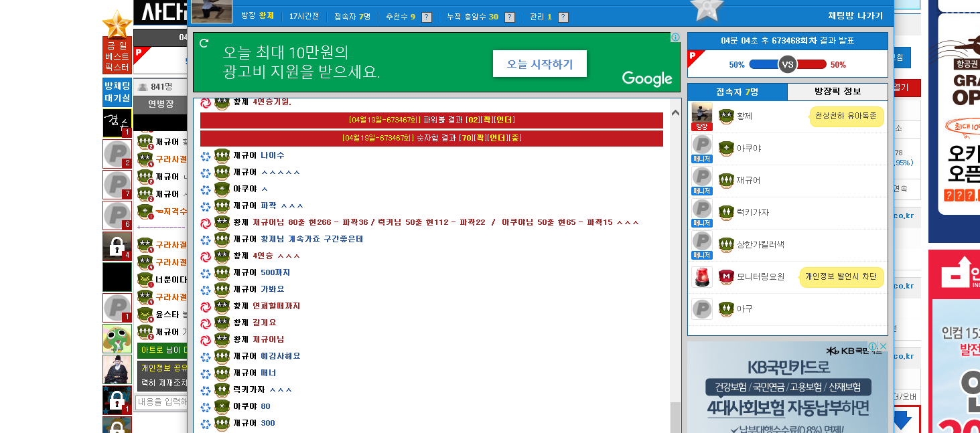
Task: Click the refresh icon on green ad
Action: click(x=204, y=43)
